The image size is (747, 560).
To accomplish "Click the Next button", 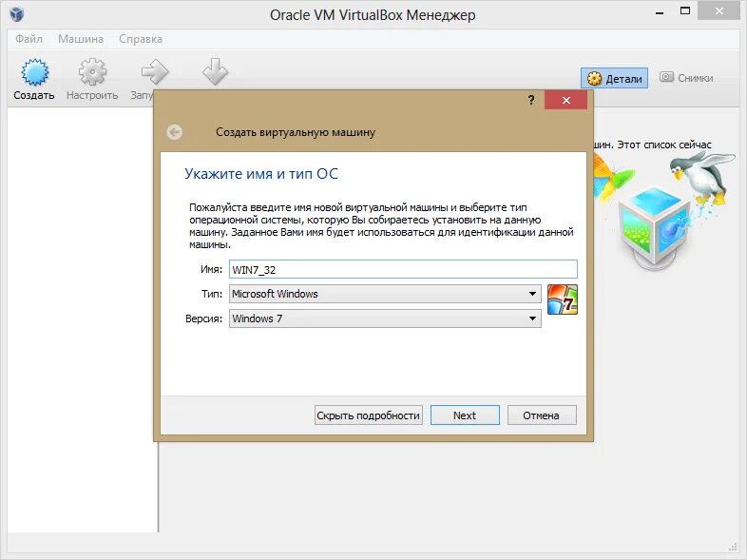I will tap(465, 415).
